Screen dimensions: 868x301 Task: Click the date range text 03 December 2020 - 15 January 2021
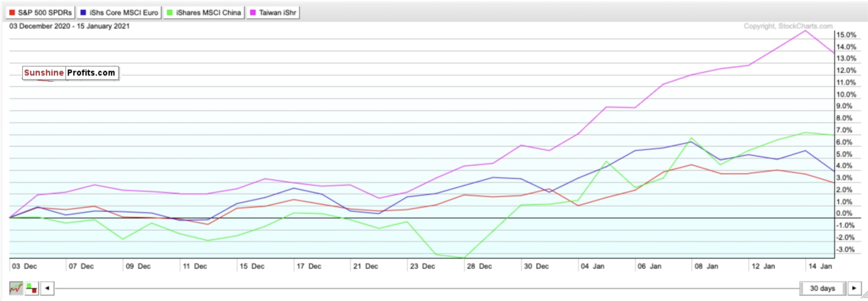(x=69, y=26)
